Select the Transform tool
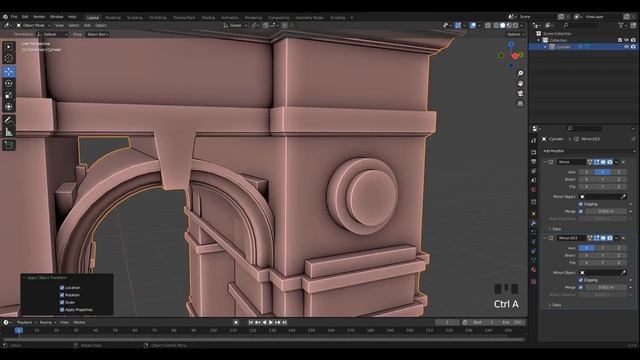Viewport: 640px width, 360px height. 9,107
